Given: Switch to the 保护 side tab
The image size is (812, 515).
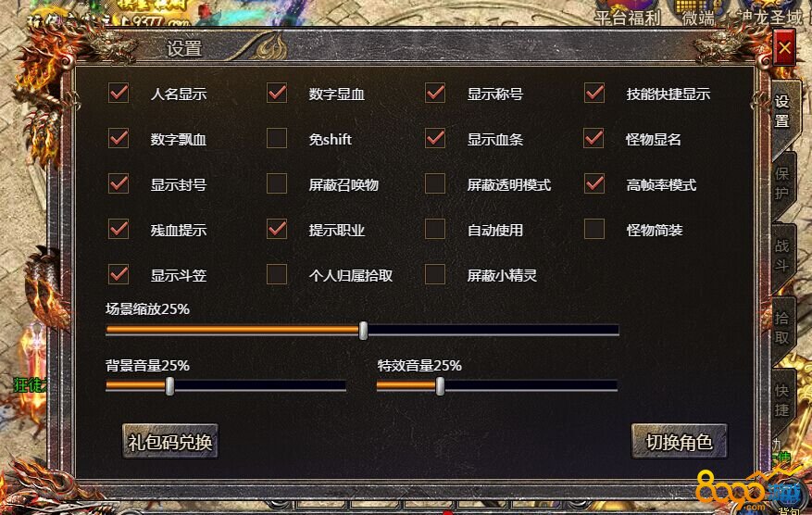Looking at the screenshot, I should click(781, 182).
